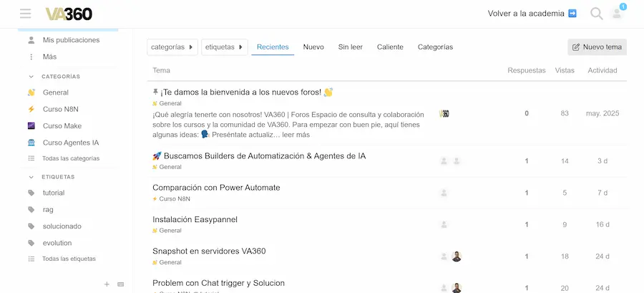
Task: Click General badge under Snapshot en servidores
Action: click(167, 262)
